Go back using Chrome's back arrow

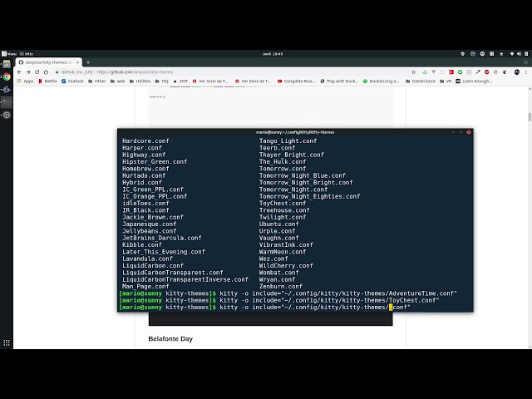[x=19, y=72]
